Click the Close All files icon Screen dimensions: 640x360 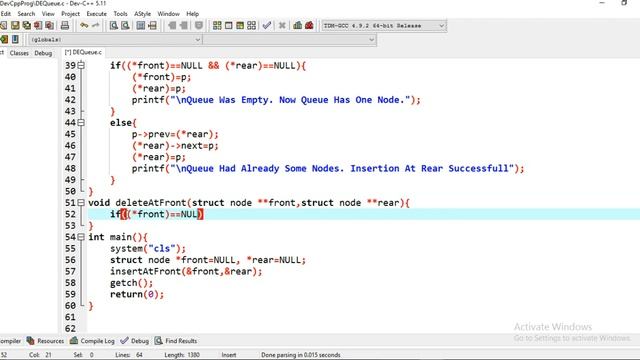point(49,26)
